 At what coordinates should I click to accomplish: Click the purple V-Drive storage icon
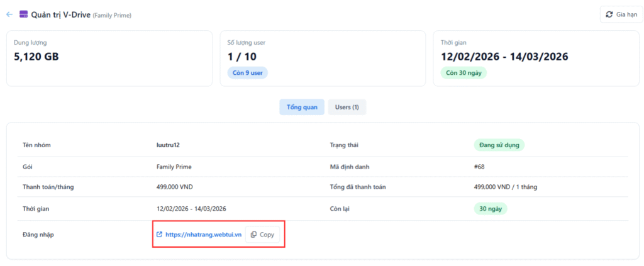pos(23,14)
